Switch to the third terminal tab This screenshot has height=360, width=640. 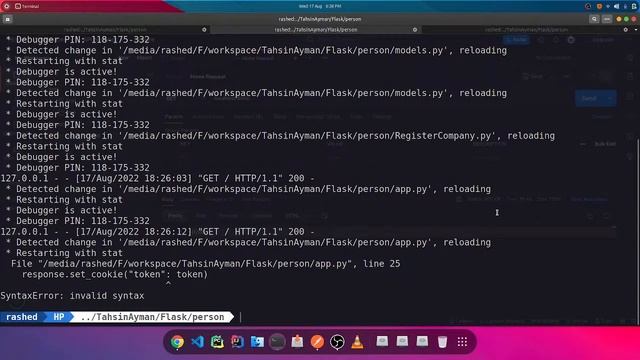[x=527, y=30]
